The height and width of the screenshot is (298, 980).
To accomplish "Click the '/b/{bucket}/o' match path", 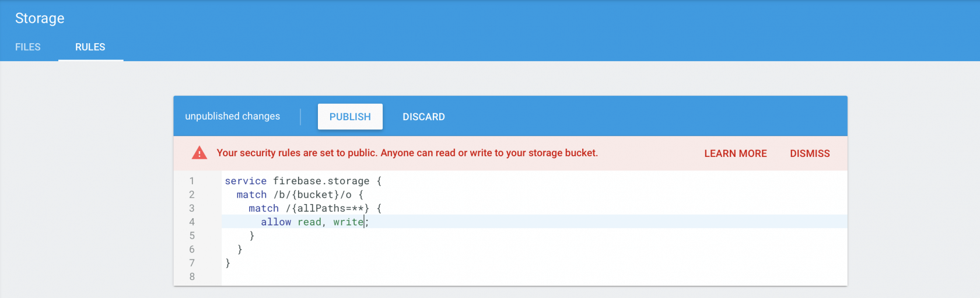I will coord(313,195).
